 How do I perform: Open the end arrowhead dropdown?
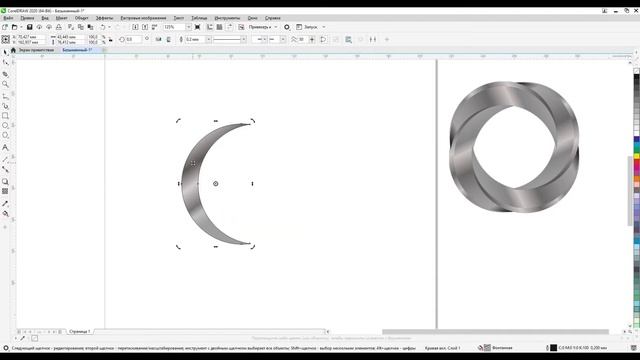pos(283,40)
